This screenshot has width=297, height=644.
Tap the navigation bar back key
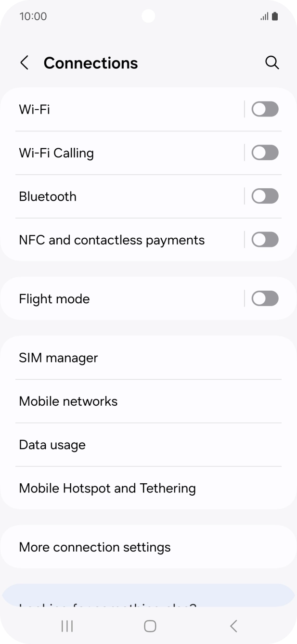(x=233, y=626)
